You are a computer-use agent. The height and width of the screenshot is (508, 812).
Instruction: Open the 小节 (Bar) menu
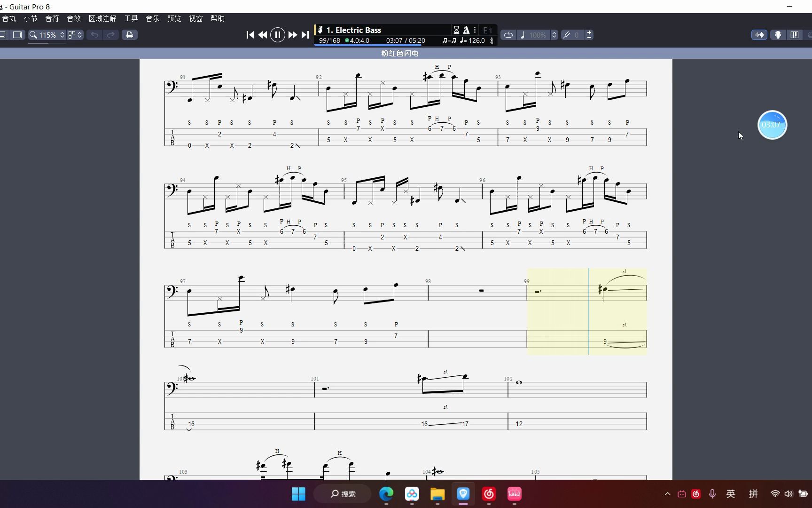pos(31,18)
